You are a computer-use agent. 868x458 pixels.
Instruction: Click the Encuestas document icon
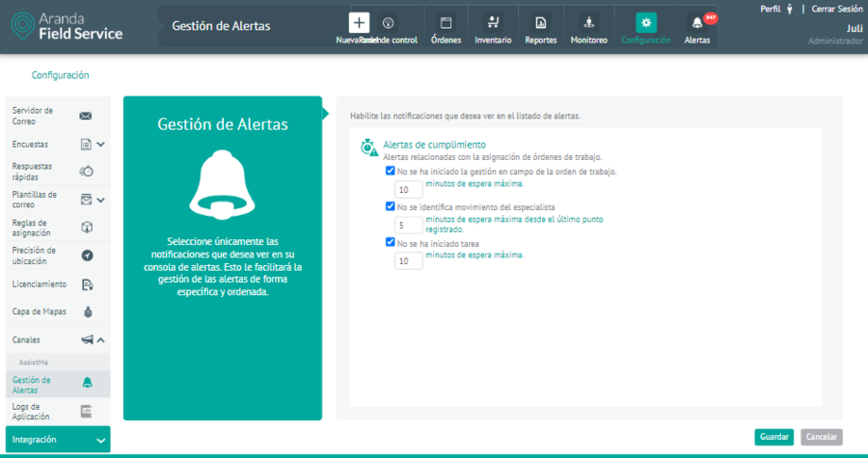87,145
